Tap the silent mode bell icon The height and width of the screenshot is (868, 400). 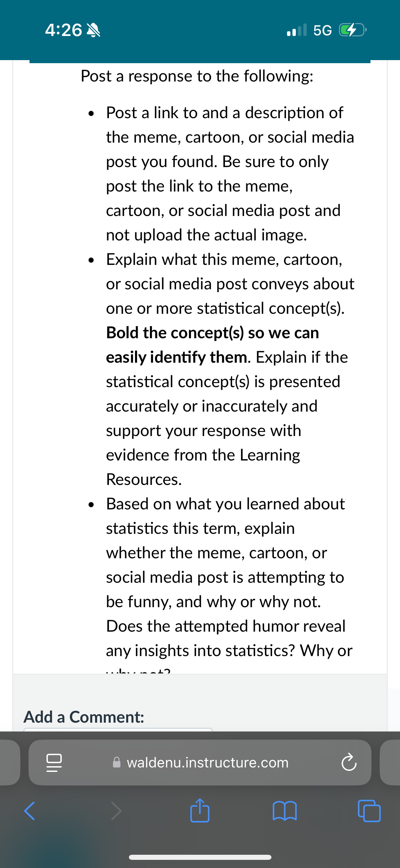click(94, 31)
